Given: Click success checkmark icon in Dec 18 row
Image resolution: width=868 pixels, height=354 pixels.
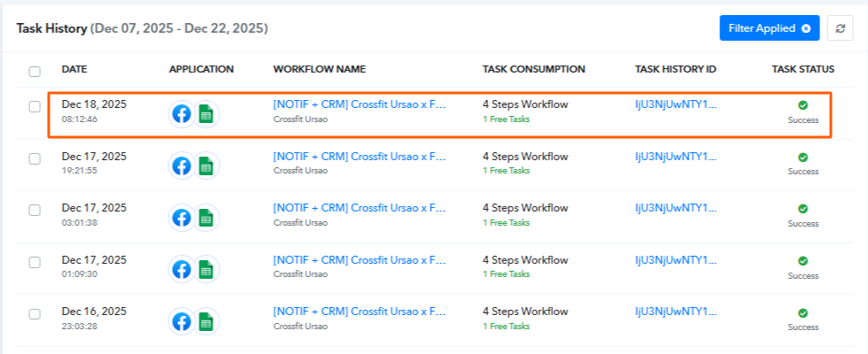Looking at the screenshot, I should [802, 105].
